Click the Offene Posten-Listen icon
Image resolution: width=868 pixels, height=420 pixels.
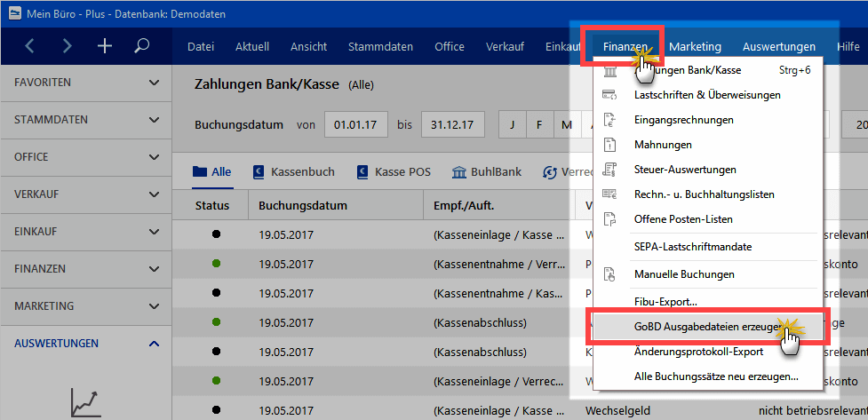click(609, 219)
